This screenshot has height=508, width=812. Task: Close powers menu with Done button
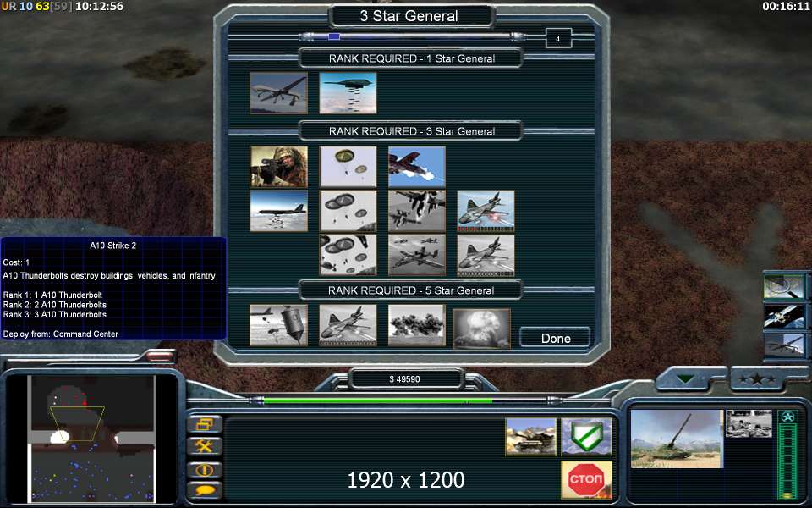point(555,338)
